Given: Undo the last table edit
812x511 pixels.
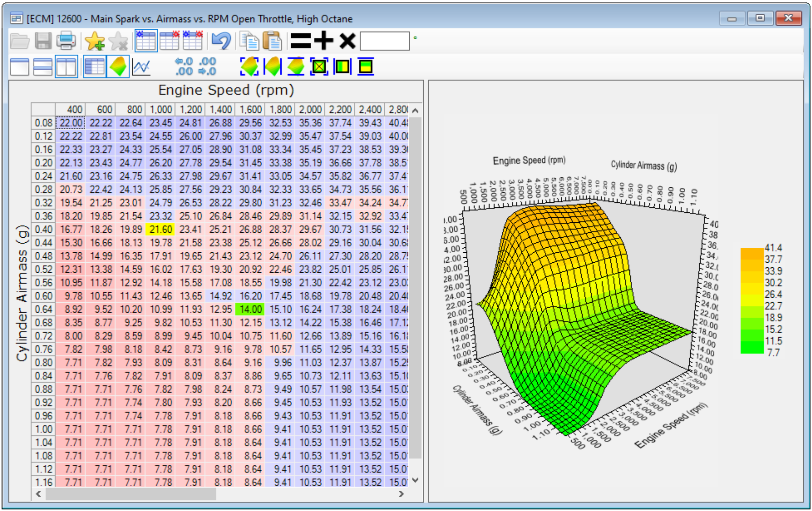Looking at the screenshot, I should pyautogui.click(x=221, y=41).
